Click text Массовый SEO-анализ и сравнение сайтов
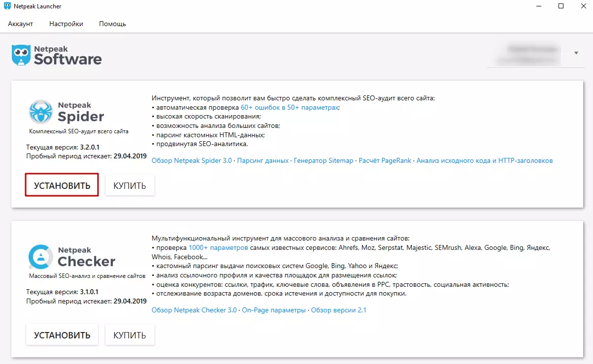The width and height of the screenshot is (593, 364). [87, 276]
